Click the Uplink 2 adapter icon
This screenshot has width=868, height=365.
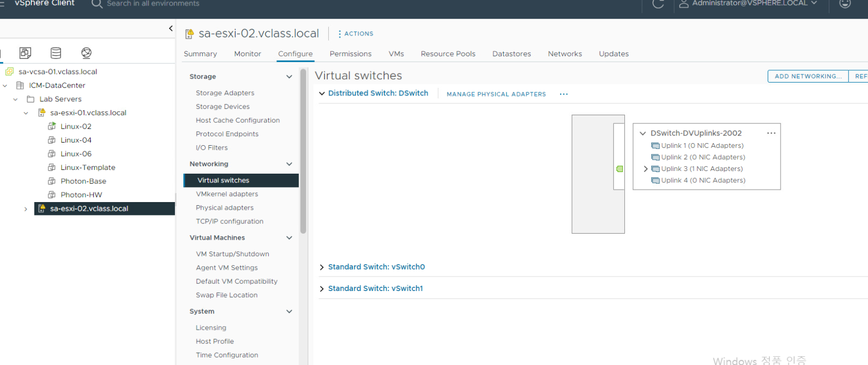pos(655,158)
